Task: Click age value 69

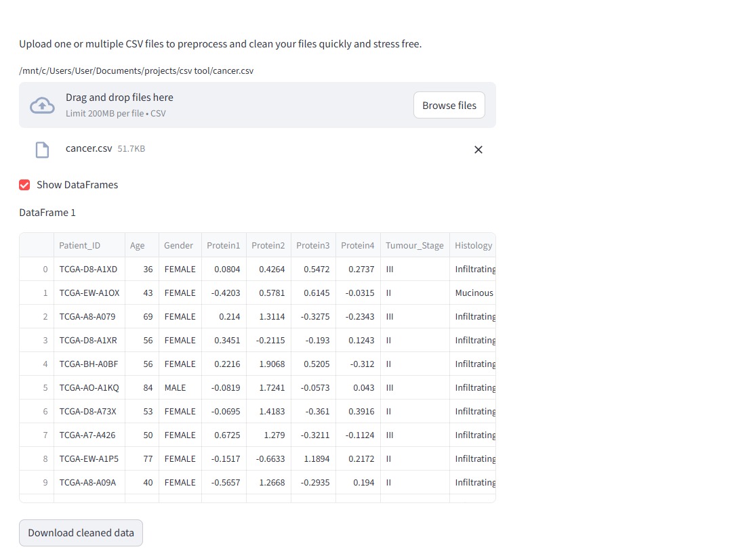Action: [x=142, y=316]
